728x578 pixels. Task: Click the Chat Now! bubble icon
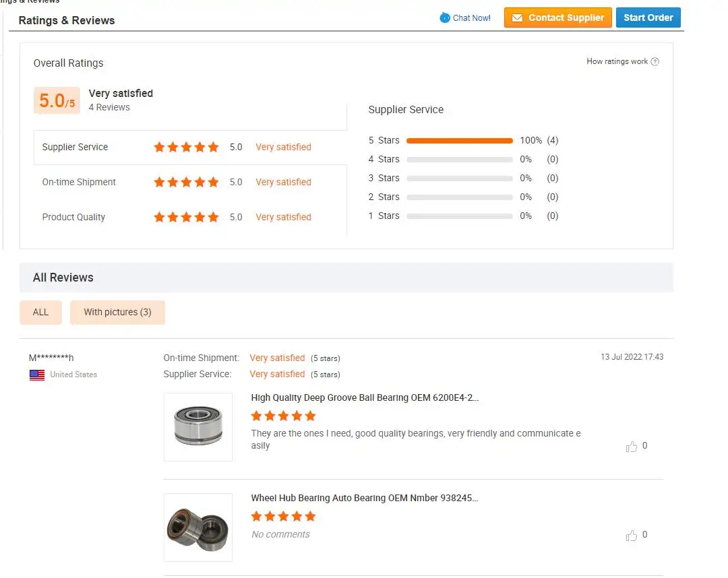click(x=445, y=18)
